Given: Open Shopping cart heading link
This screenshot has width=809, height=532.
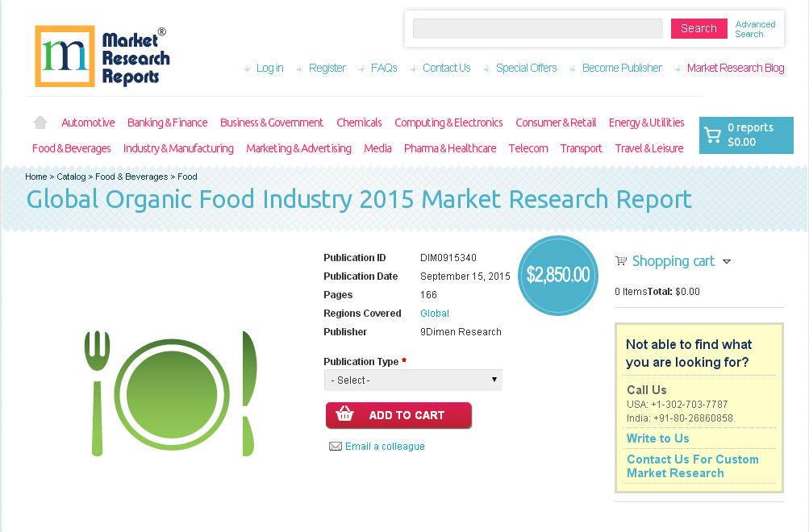Looking at the screenshot, I should click(x=673, y=261).
